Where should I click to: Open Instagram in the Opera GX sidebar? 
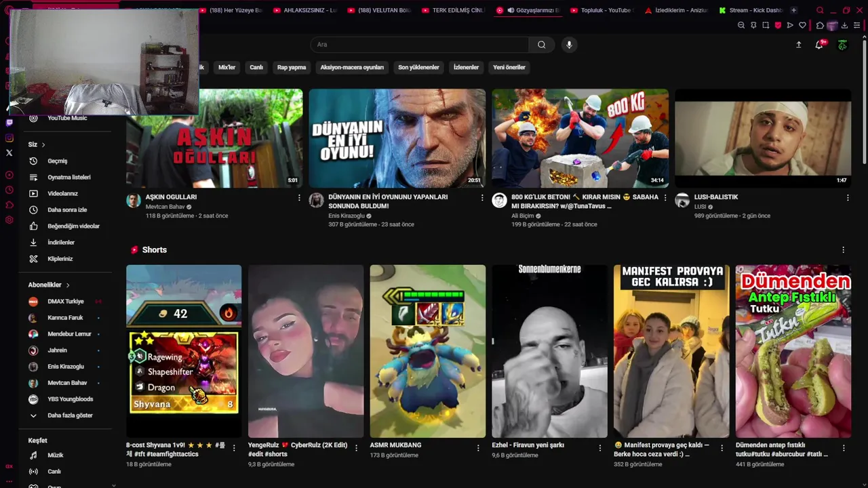(x=9, y=138)
